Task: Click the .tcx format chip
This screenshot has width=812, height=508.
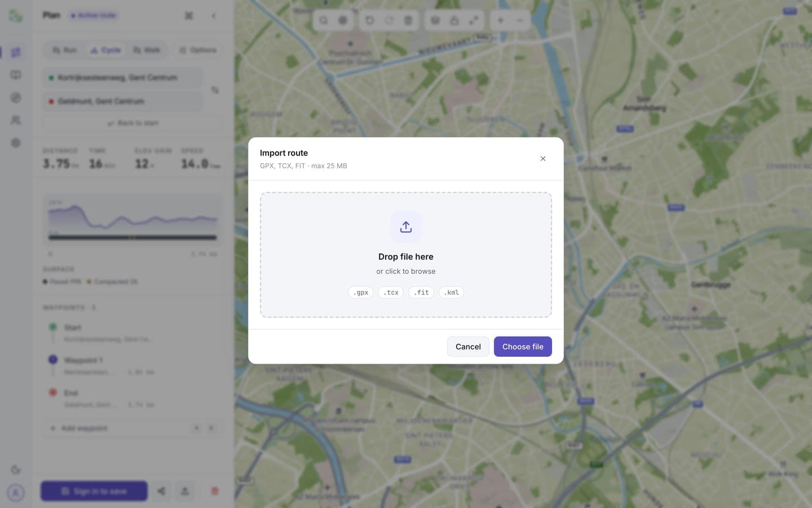Action: coord(391,292)
